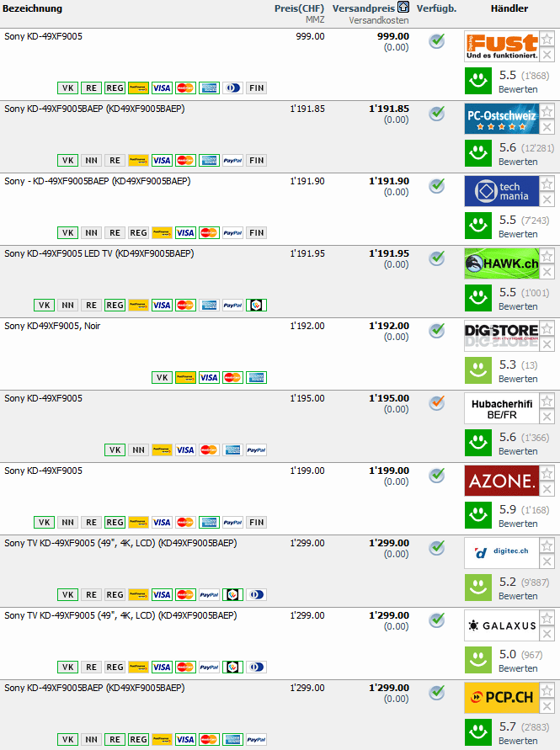The width and height of the screenshot is (560, 750).
Task: Click the orange availability icon for Hubacherhifi
Action: point(436,403)
